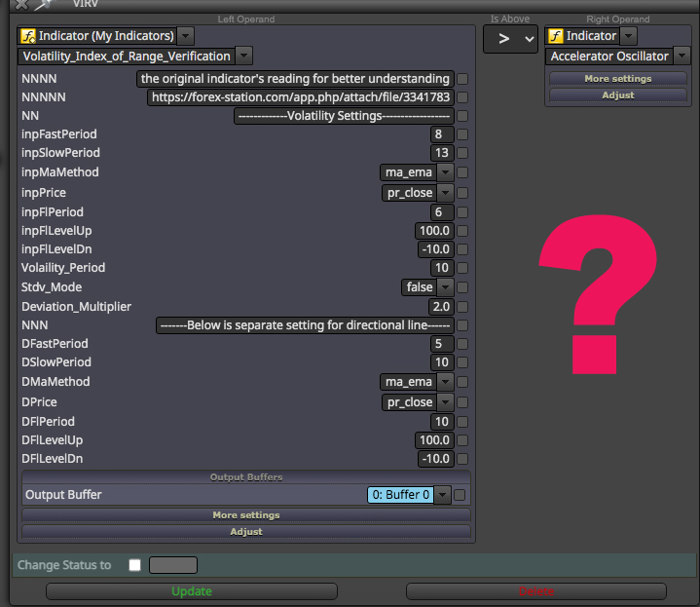Tick the checkbox on the Volaility_Period row

[x=462, y=268]
